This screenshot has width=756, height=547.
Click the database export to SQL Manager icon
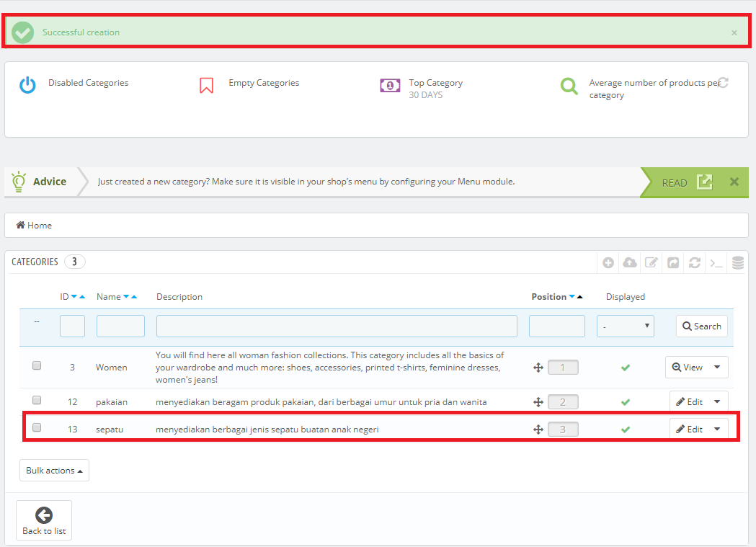[737, 263]
